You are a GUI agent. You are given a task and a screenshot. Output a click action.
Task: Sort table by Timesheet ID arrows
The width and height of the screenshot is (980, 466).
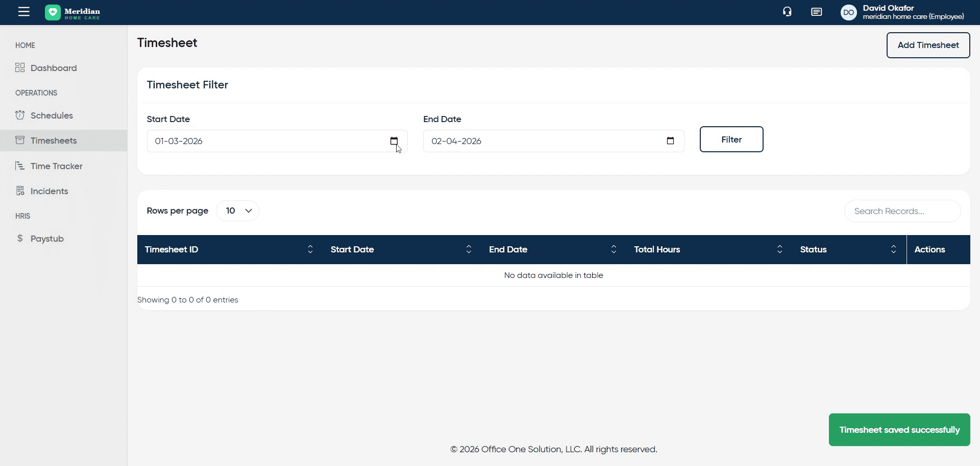click(310, 249)
